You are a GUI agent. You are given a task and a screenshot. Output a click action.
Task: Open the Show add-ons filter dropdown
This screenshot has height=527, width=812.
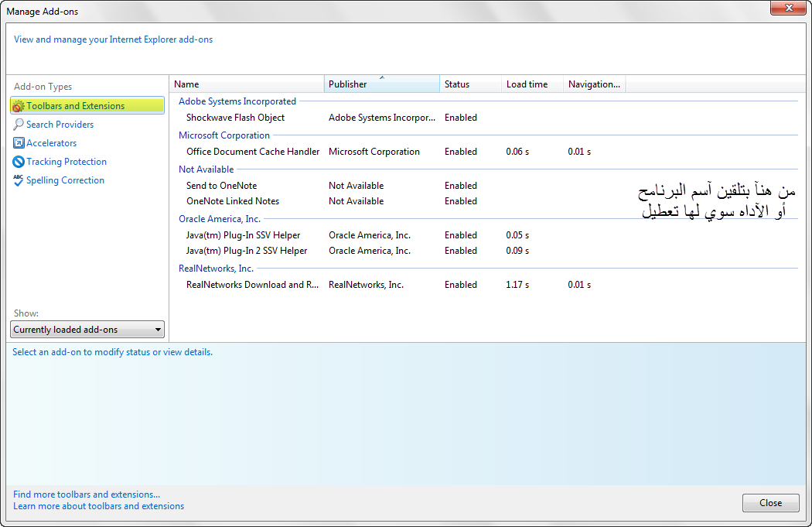(x=87, y=330)
